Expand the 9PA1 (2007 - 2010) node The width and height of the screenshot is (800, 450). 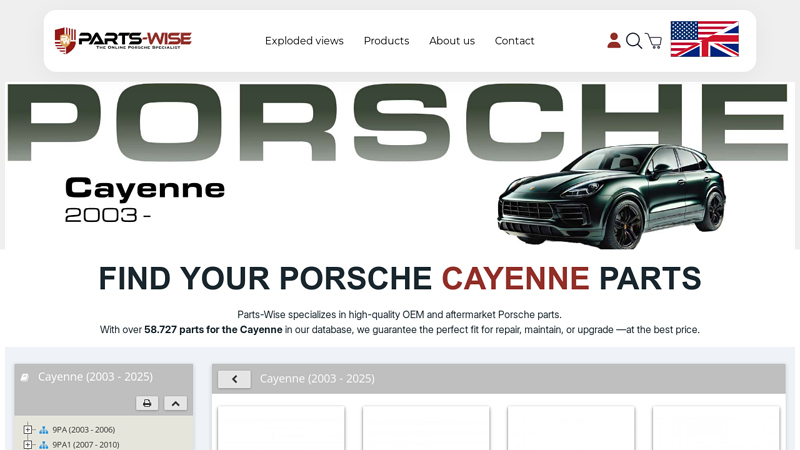[x=28, y=444]
